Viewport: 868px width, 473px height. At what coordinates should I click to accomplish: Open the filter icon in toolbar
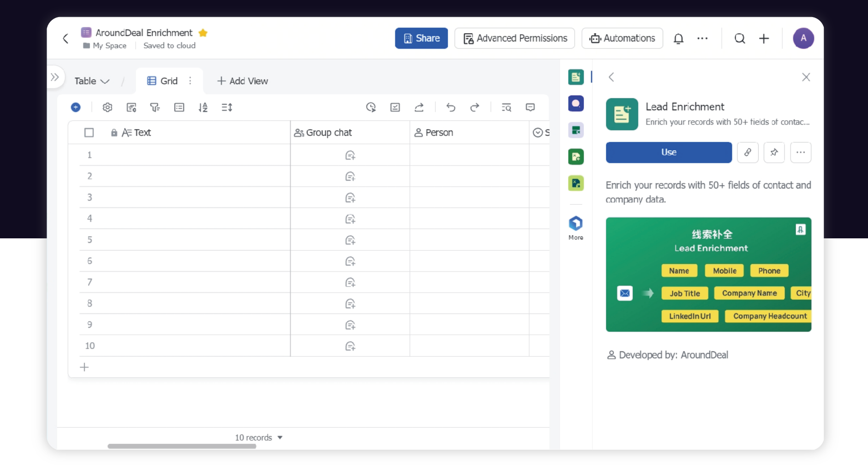[x=155, y=107]
